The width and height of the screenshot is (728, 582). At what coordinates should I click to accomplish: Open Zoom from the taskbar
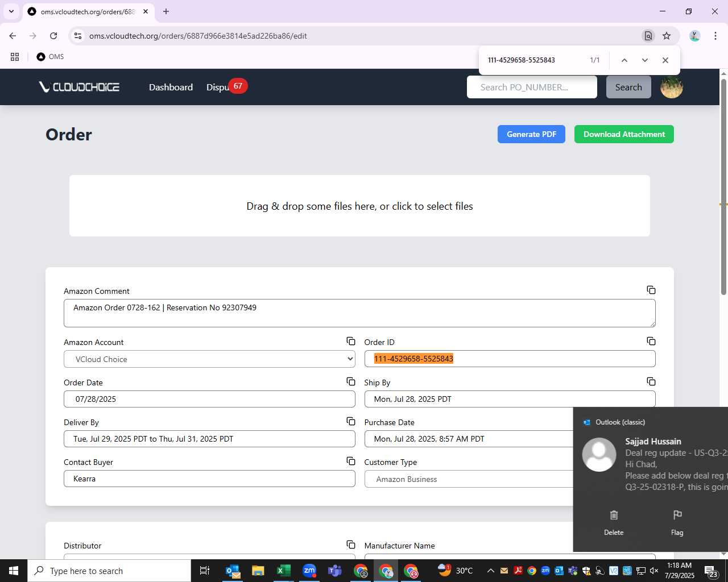309,571
